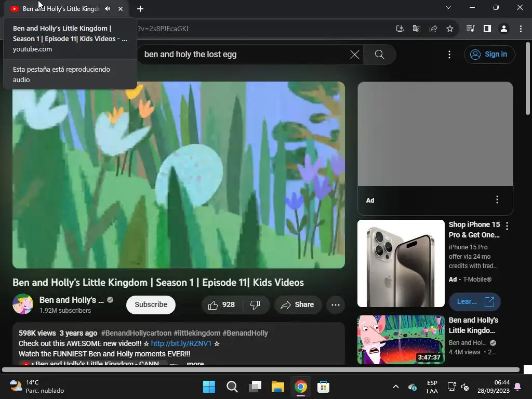The image size is (532, 399).
Task: Open the #BenandHollycartoon hashtag
Action: [x=136, y=333]
